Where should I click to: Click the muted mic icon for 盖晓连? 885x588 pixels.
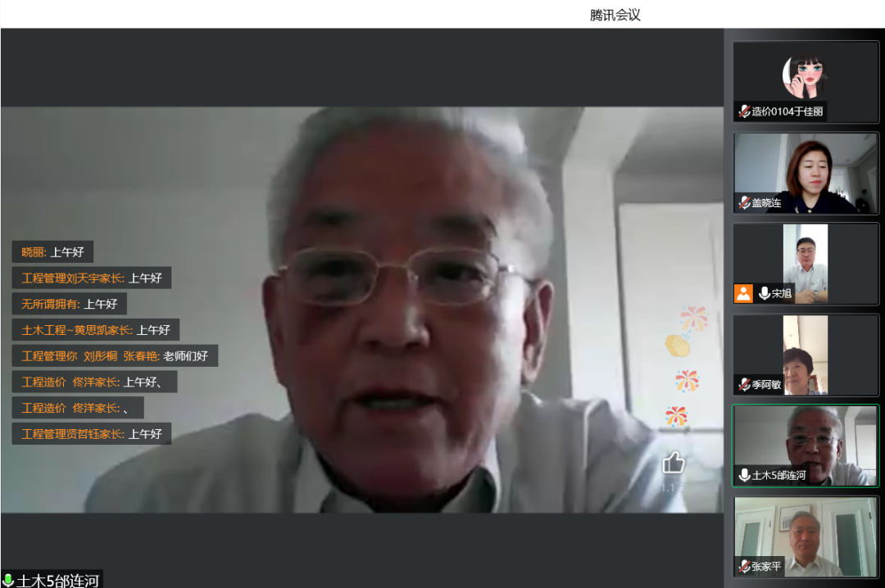click(743, 202)
